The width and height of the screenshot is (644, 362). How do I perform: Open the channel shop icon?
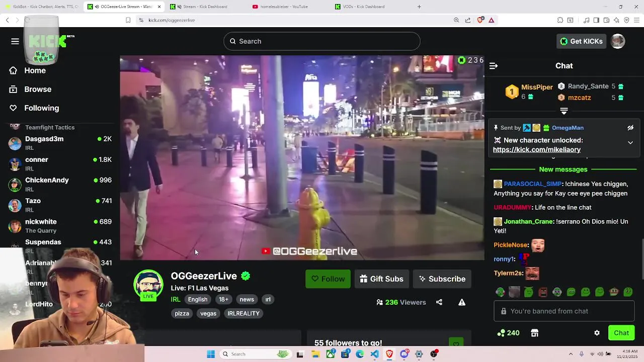point(535,333)
